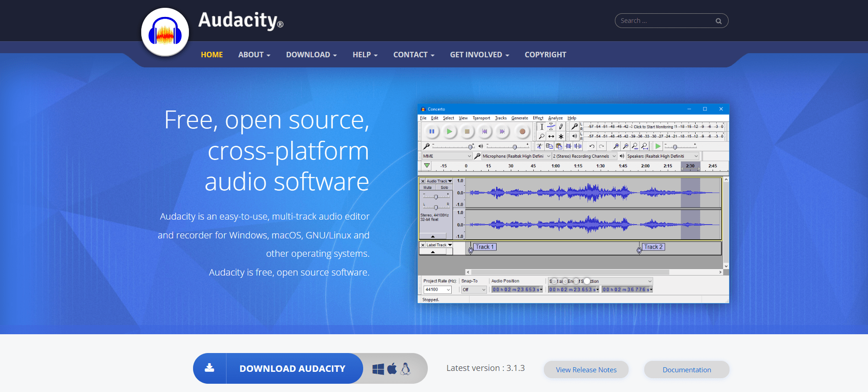
Task: Click the Fit Project zoom icon in the Audacity screenshot
Action: point(645,146)
